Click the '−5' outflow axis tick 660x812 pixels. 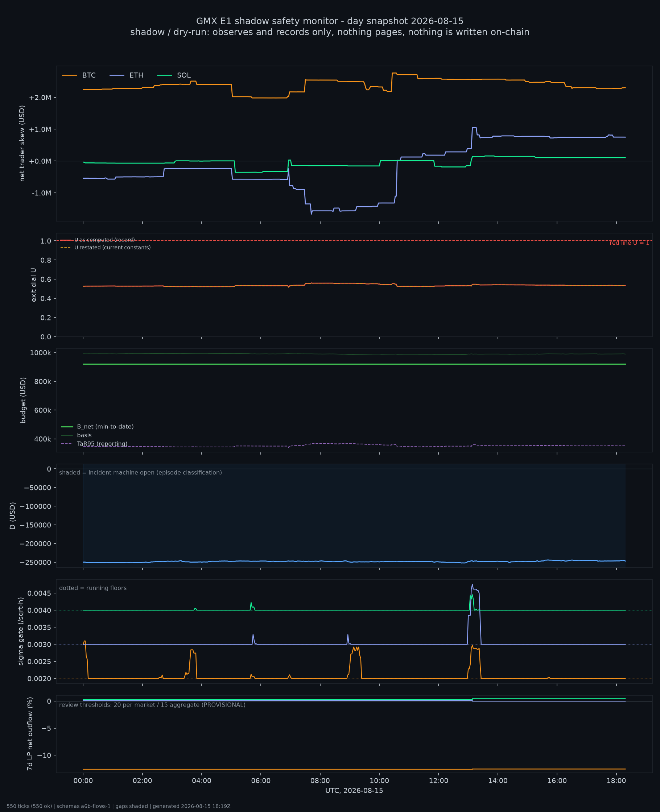(x=46, y=728)
